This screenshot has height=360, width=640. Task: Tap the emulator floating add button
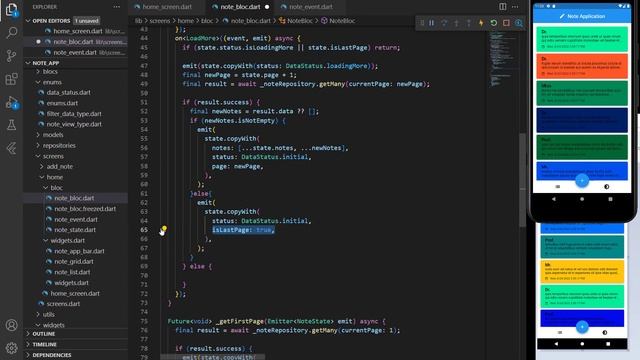click(582, 180)
